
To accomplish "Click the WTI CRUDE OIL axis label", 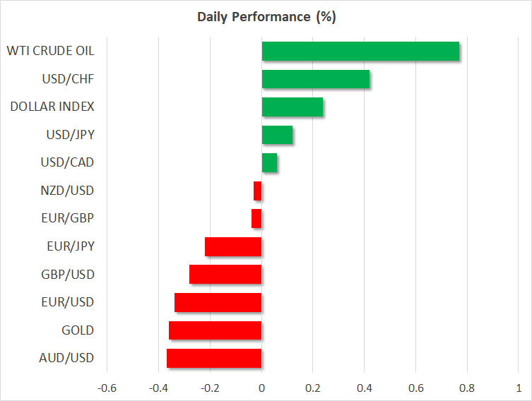I will (50, 51).
